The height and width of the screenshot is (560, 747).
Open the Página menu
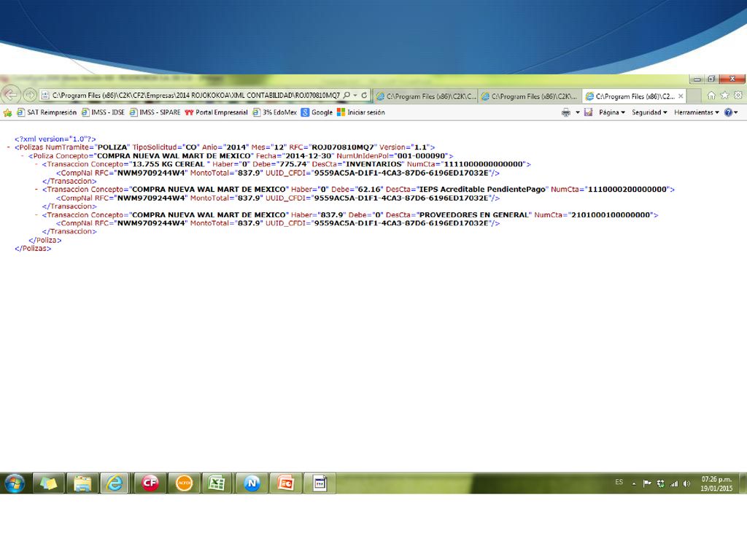click(x=612, y=112)
